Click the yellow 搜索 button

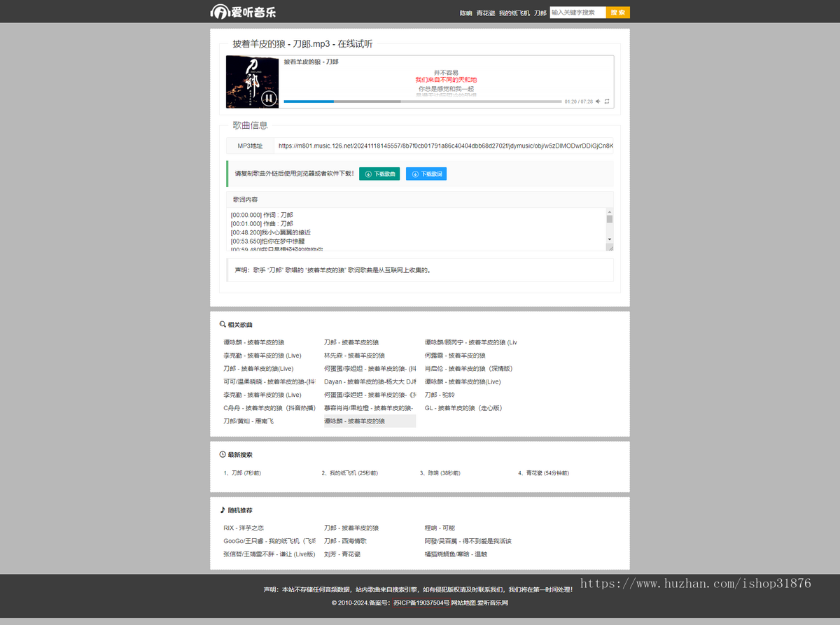(617, 13)
